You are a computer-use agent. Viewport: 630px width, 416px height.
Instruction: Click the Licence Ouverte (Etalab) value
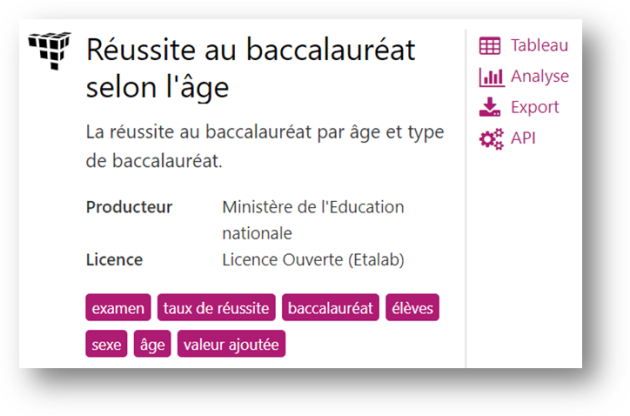[311, 260]
